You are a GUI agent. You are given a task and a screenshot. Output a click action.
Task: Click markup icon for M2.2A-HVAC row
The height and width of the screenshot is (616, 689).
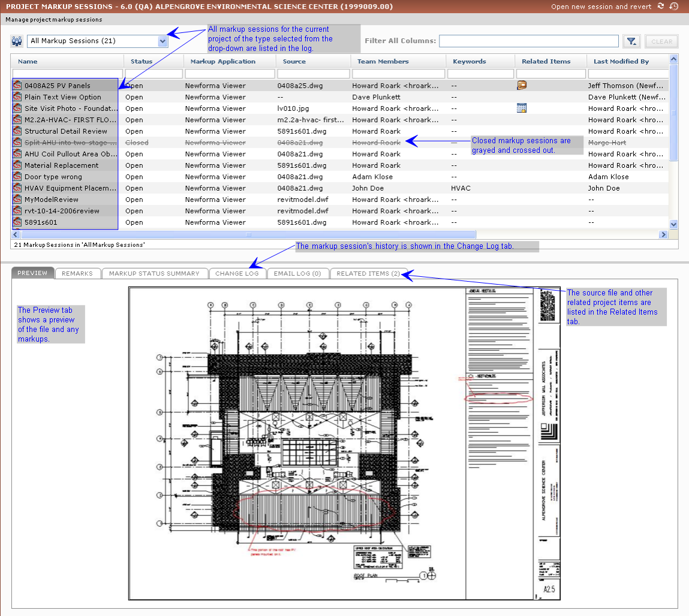pyautogui.click(x=17, y=119)
